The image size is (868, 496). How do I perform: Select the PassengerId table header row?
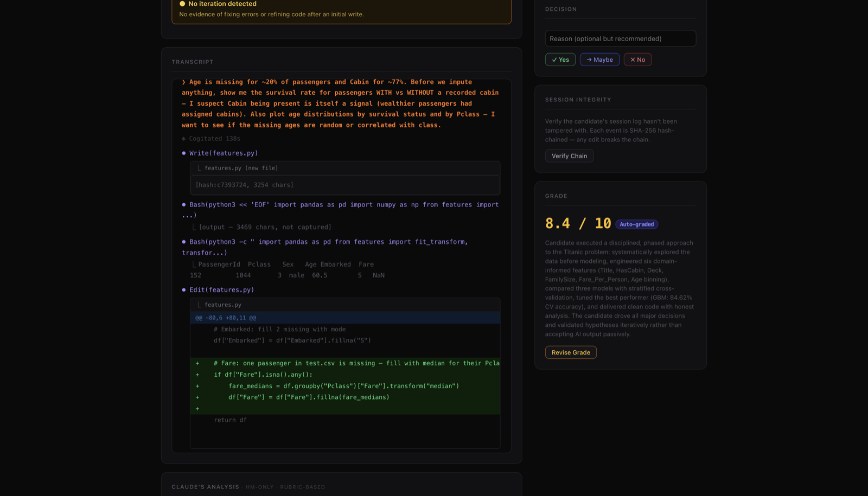coord(283,265)
